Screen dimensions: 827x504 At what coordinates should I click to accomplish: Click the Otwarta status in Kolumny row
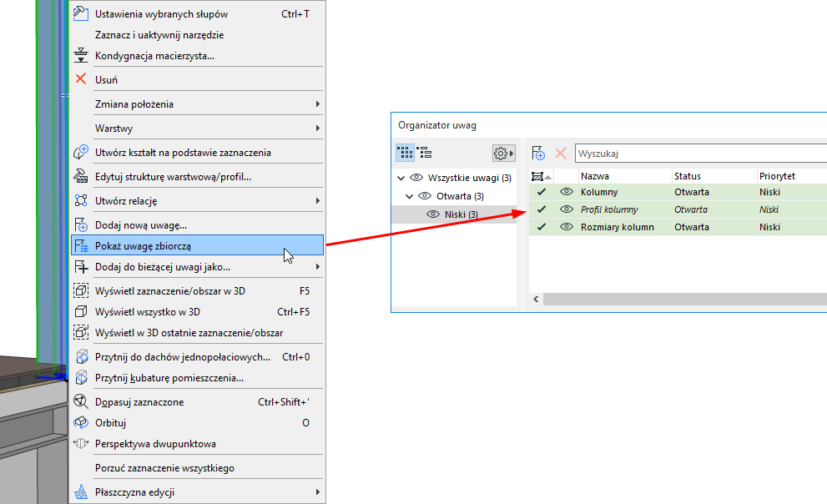point(692,192)
